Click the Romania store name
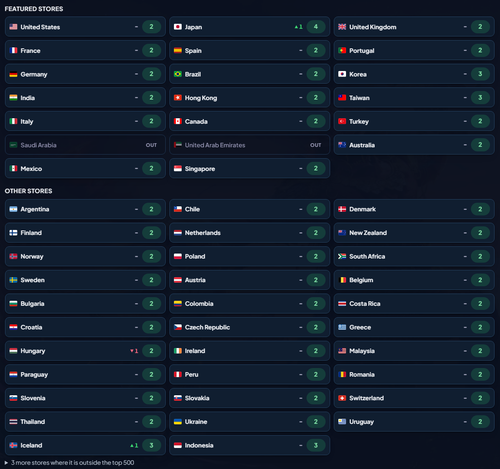 click(362, 375)
